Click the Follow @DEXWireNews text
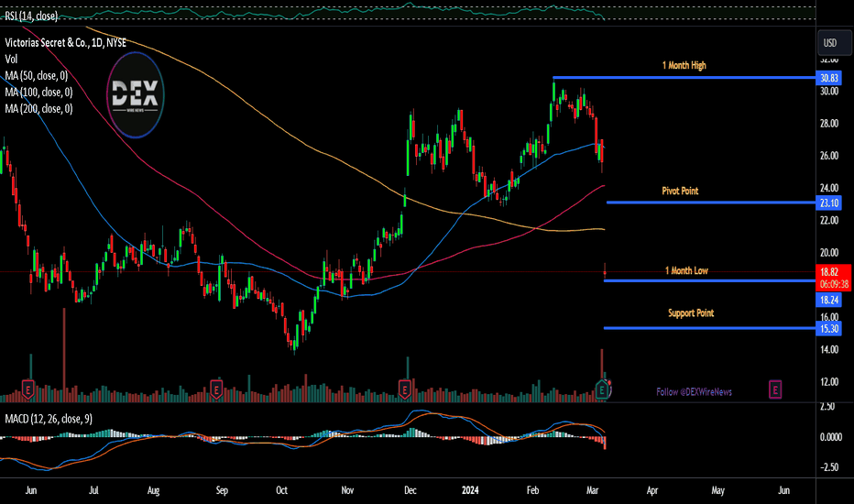Viewport: 854px width, 504px height. 694,392
